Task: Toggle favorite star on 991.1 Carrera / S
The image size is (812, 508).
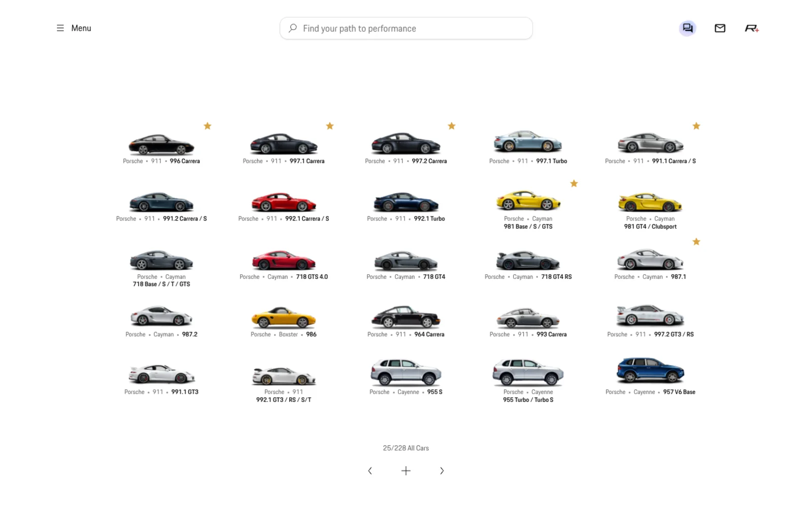Action: point(696,126)
